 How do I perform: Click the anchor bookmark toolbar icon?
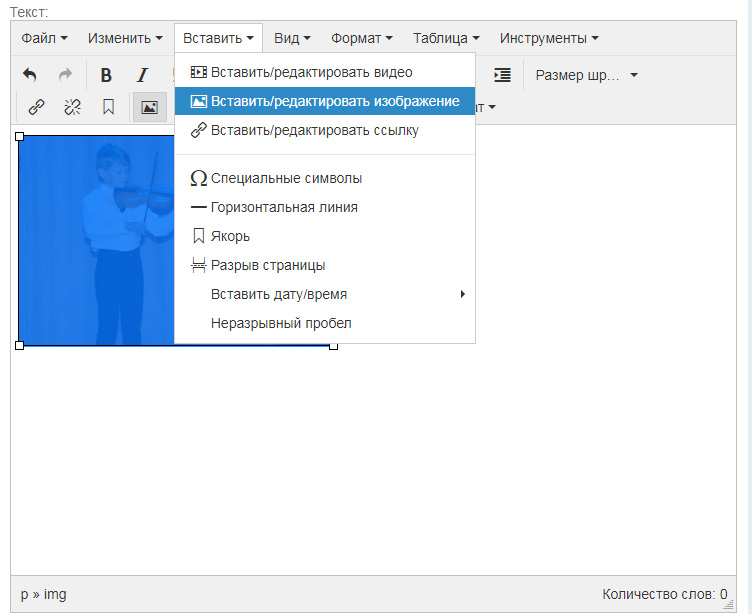[x=108, y=106]
